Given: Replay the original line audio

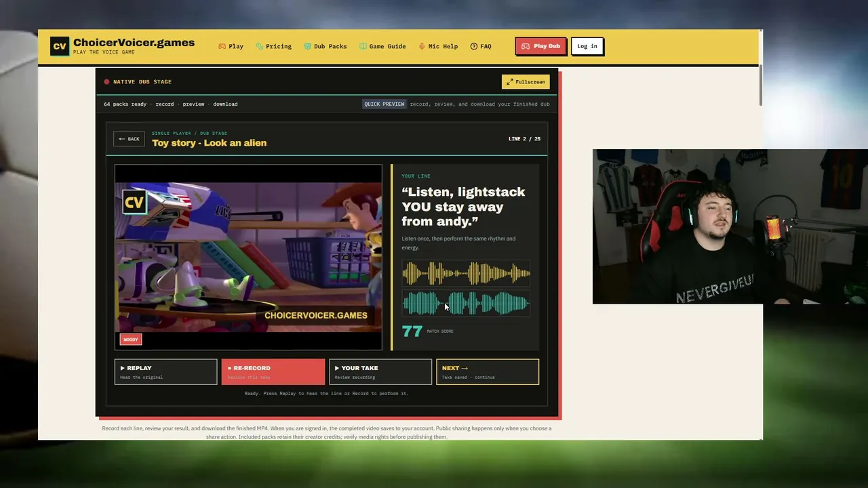Looking at the screenshot, I should point(165,371).
